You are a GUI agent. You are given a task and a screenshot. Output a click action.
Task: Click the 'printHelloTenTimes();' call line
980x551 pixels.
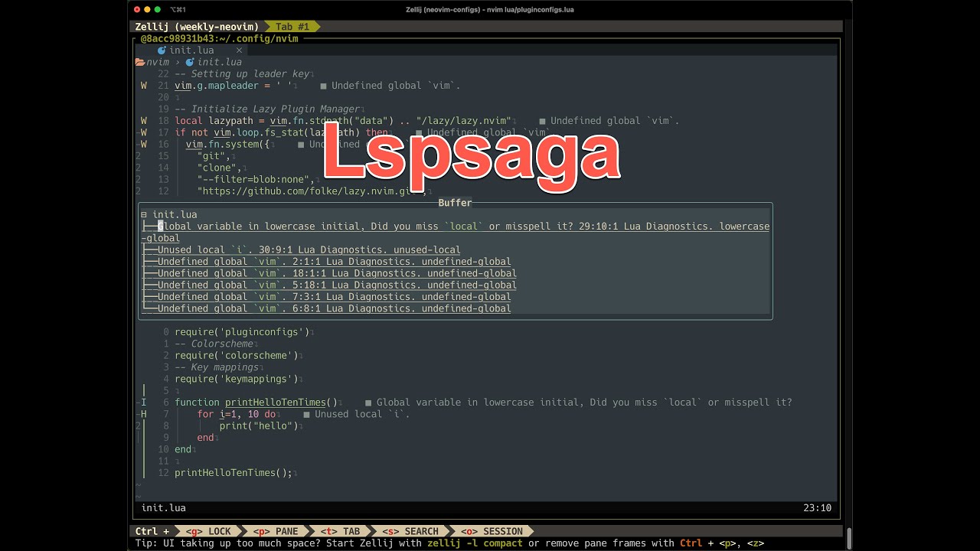[234, 473]
